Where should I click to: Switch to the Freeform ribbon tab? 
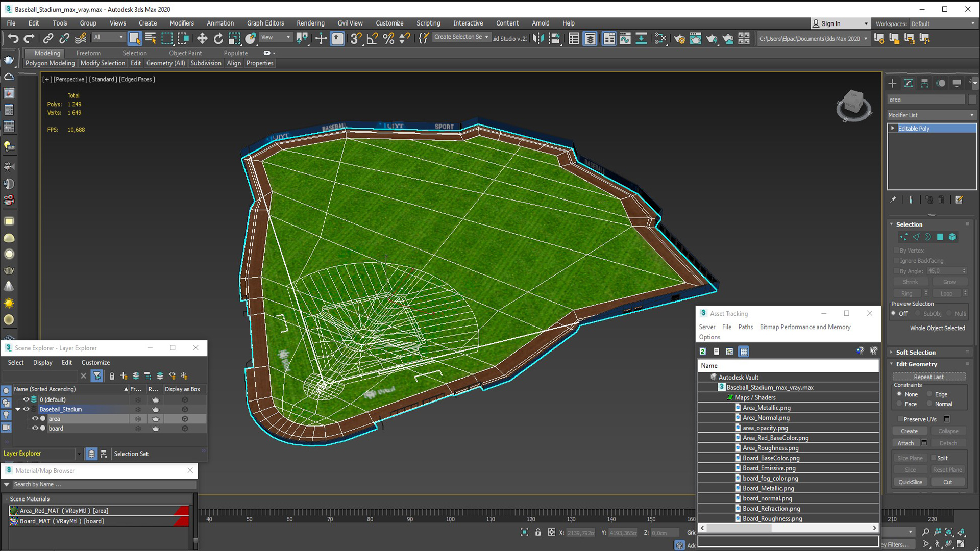[x=88, y=53]
